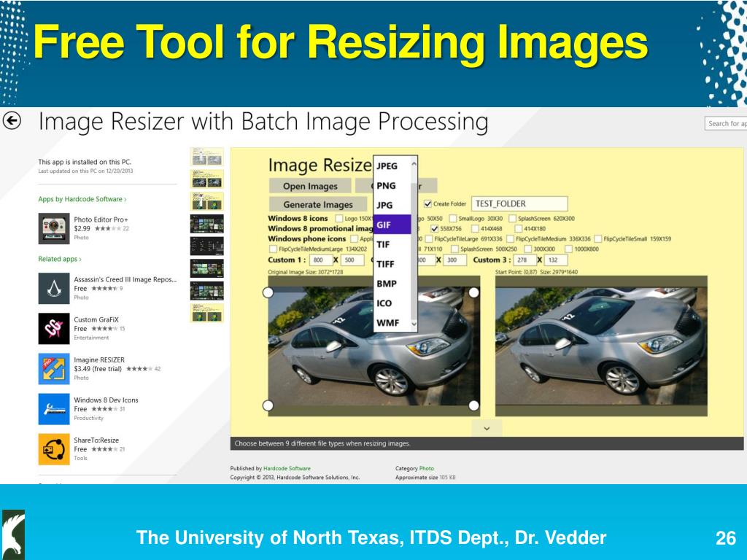Enable the FlipCycleTileLarge 691X336 checkbox
This screenshot has height=560, width=747.
tap(429, 238)
